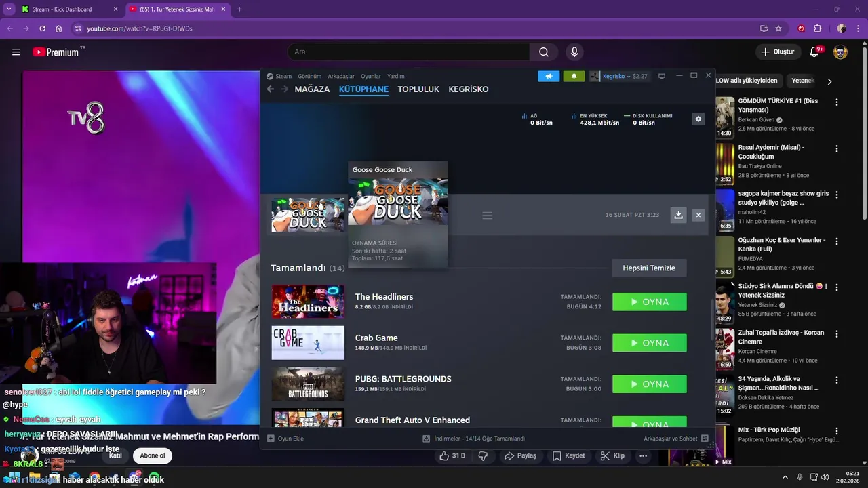The height and width of the screenshot is (488, 868).
Task: Open the Oyunlar menu in Steam
Action: (370, 76)
